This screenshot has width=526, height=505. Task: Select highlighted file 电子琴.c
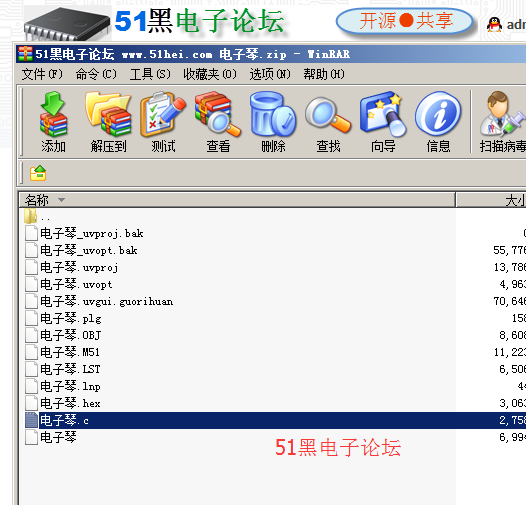[64, 420]
